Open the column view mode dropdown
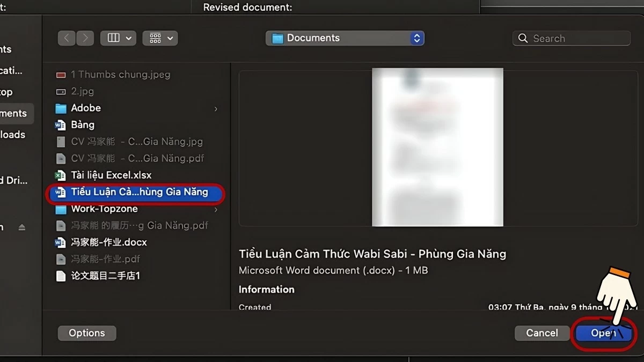Viewport: 644px width, 362px height. coord(118,38)
